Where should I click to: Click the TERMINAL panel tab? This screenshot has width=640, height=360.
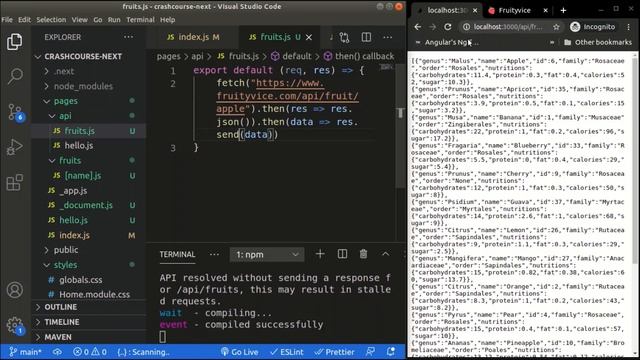pyautogui.click(x=177, y=254)
